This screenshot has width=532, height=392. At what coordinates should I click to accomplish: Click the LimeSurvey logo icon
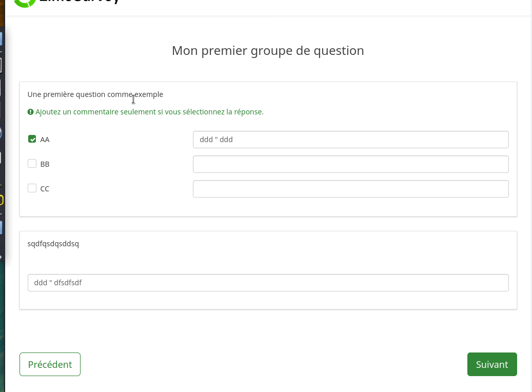(x=22, y=3)
